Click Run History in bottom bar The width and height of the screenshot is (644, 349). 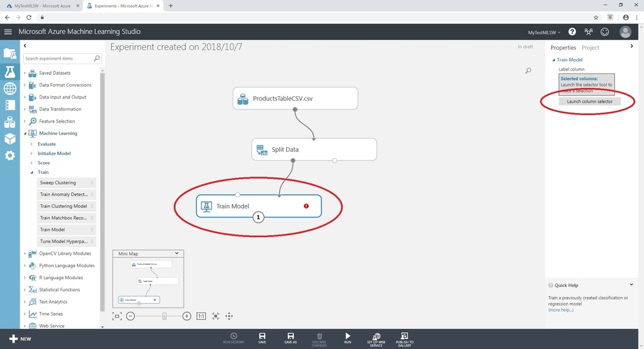click(234, 338)
